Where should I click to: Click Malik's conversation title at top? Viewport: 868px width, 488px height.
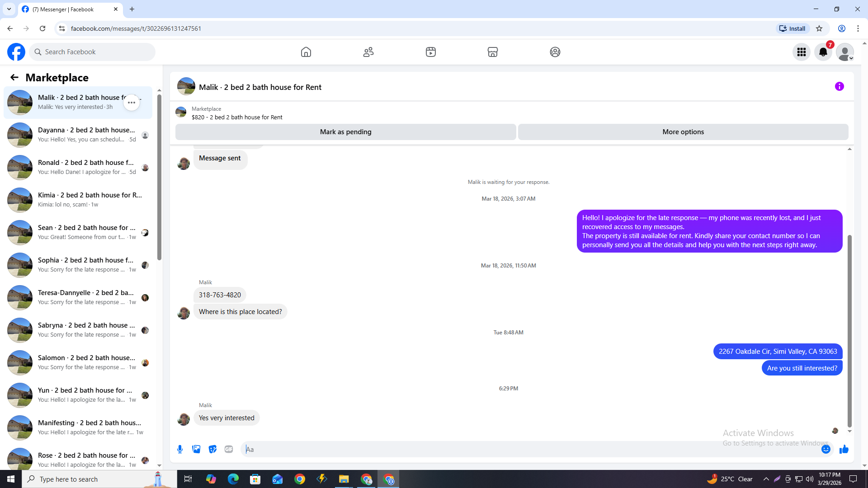point(260,87)
